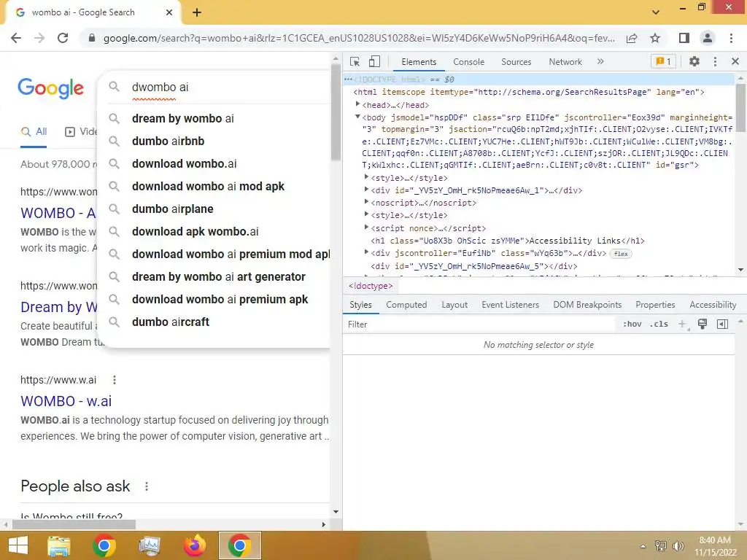Show more DevTools tabs chevron

[600, 61]
